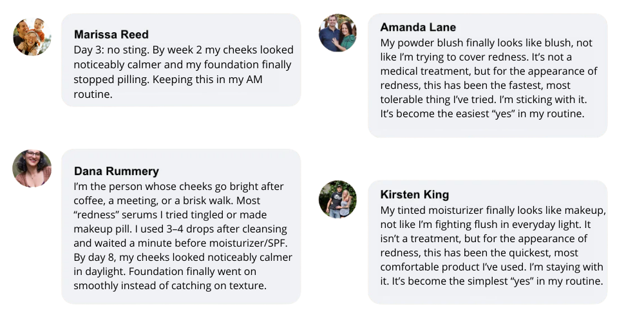Open the Amanda Lane name link

418,27
